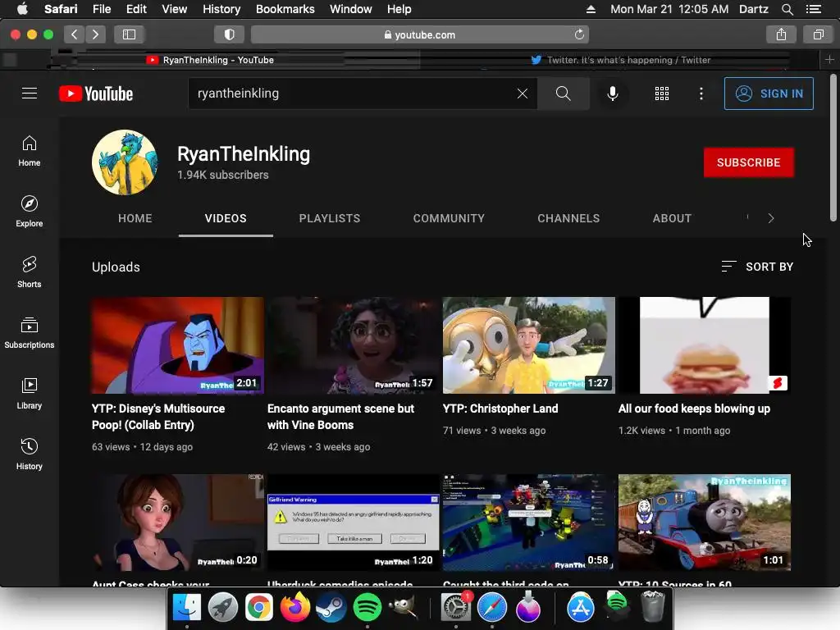This screenshot has width=840, height=630.
Task: Go to Home in the sidebar
Action: (30, 151)
